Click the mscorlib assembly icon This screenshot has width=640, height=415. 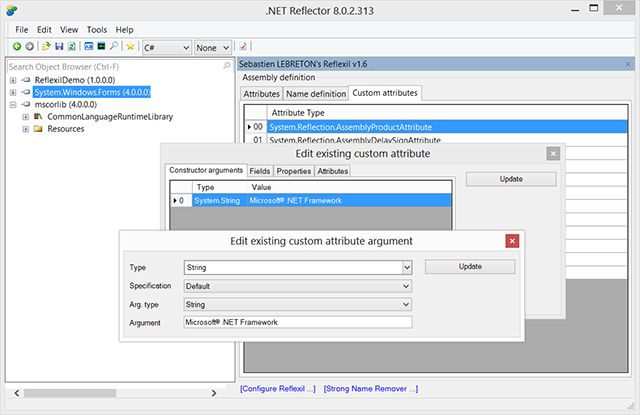pyautogui.click(x=26, y=104)
